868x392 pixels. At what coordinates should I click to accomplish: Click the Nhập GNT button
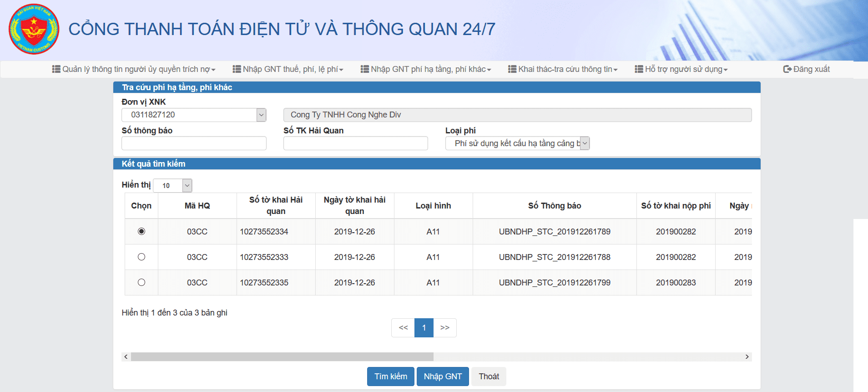(443, 377)
